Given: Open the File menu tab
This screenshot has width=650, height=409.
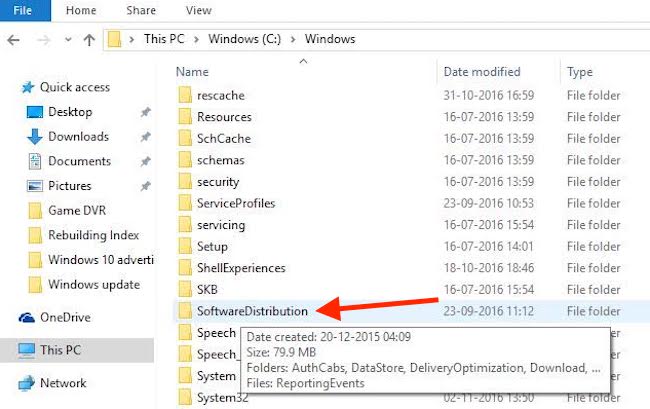Looking at the screenshot, I should click(23, 10).
